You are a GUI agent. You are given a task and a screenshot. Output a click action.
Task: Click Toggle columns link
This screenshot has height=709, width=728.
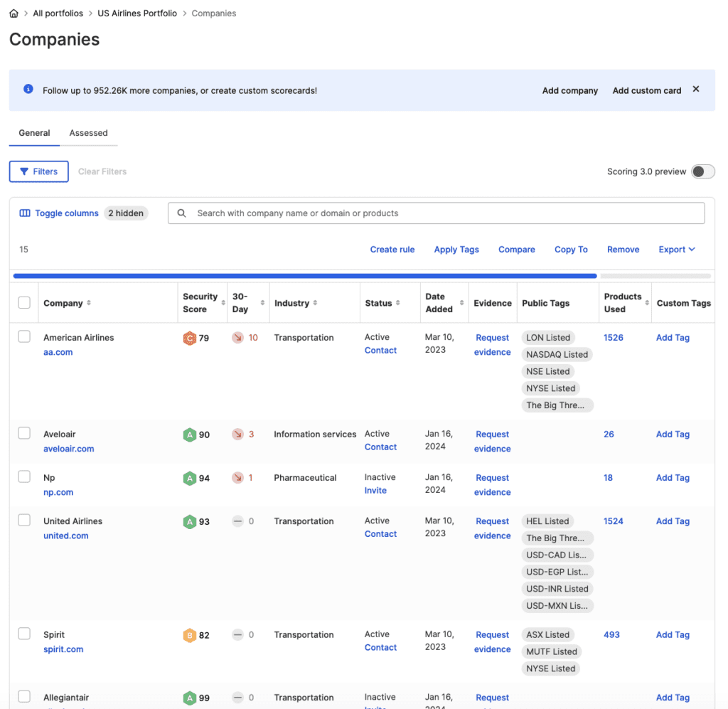pos(67,213)
